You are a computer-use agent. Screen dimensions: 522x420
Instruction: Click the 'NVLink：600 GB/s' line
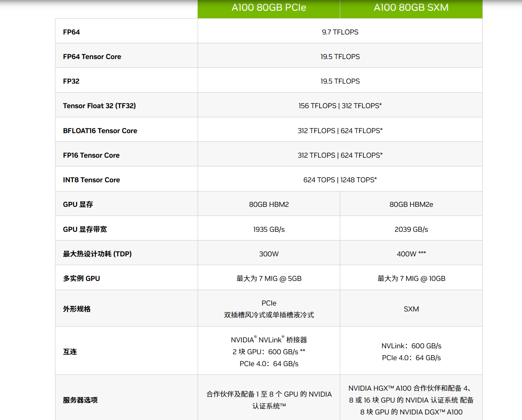pyautogui.click(x=411, y=346)
